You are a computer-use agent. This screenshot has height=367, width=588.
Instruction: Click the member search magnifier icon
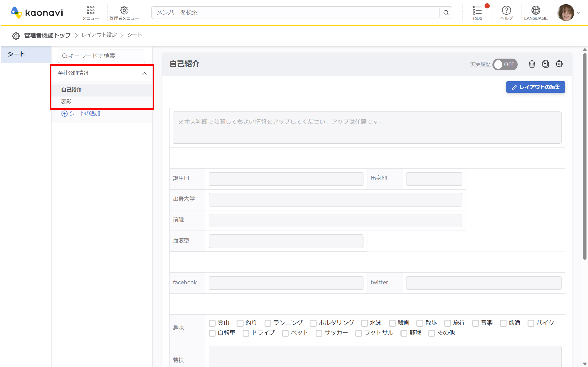pyautogui.click(x=446, y=13)
